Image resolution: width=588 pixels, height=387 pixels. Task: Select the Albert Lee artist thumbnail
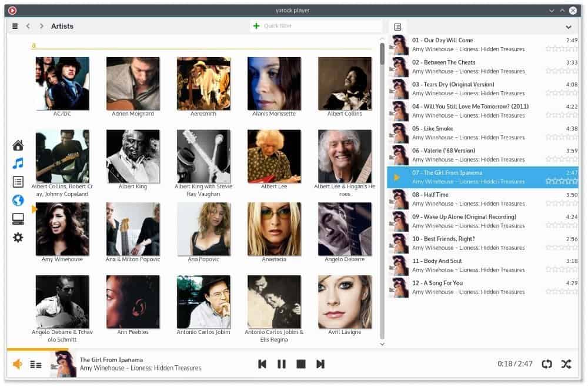pos(274,156)
